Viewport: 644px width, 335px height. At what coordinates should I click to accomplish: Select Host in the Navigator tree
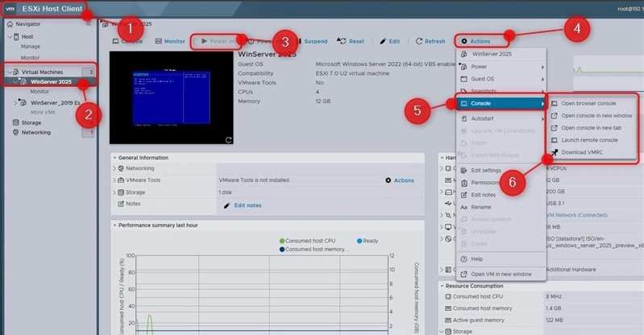[x=27, y=36]
